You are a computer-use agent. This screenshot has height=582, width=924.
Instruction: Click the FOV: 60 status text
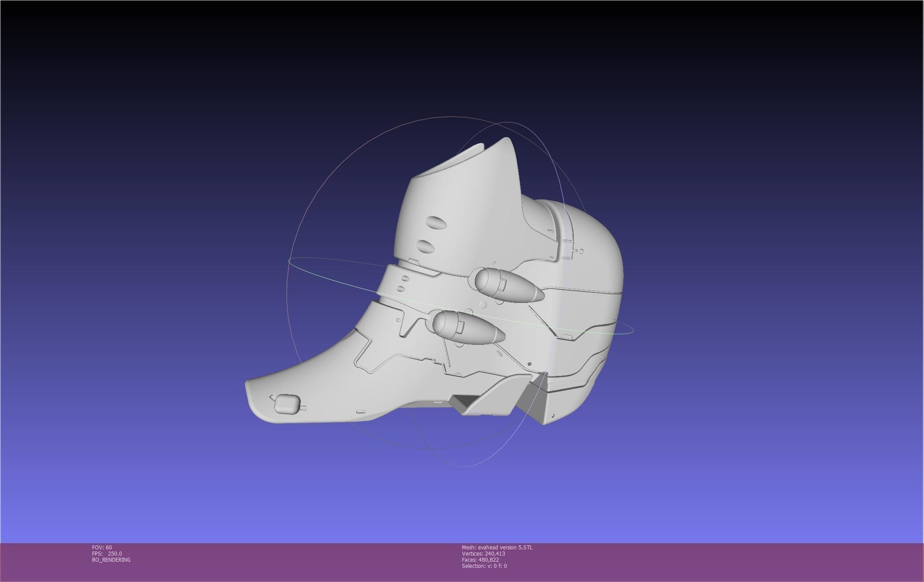tap(102, 547)
